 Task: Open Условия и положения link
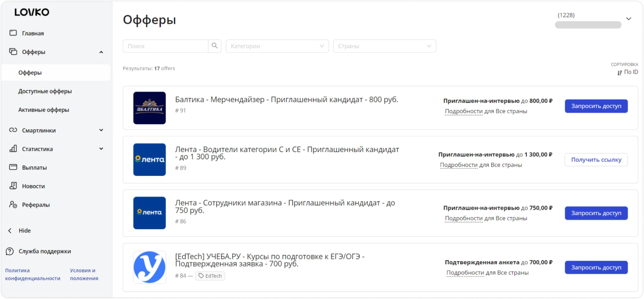click(84, 274)
